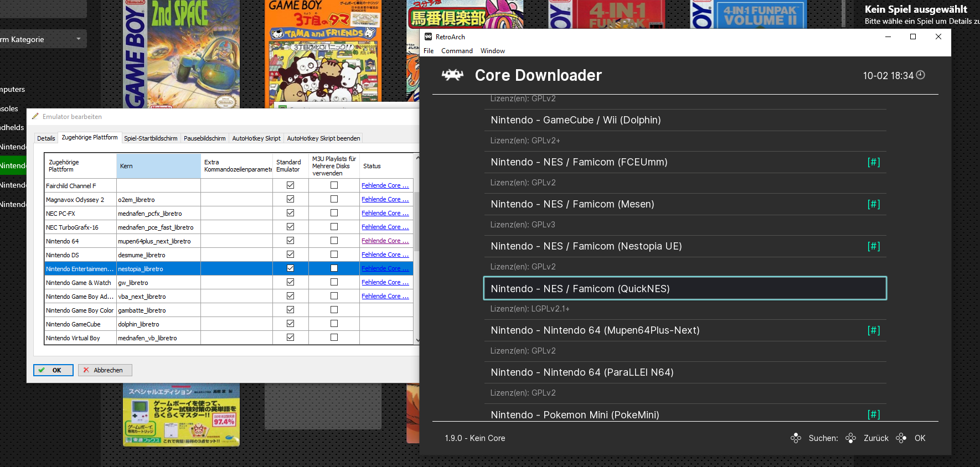Switch to the AutoHotkey Skript tab

point(256,138)
